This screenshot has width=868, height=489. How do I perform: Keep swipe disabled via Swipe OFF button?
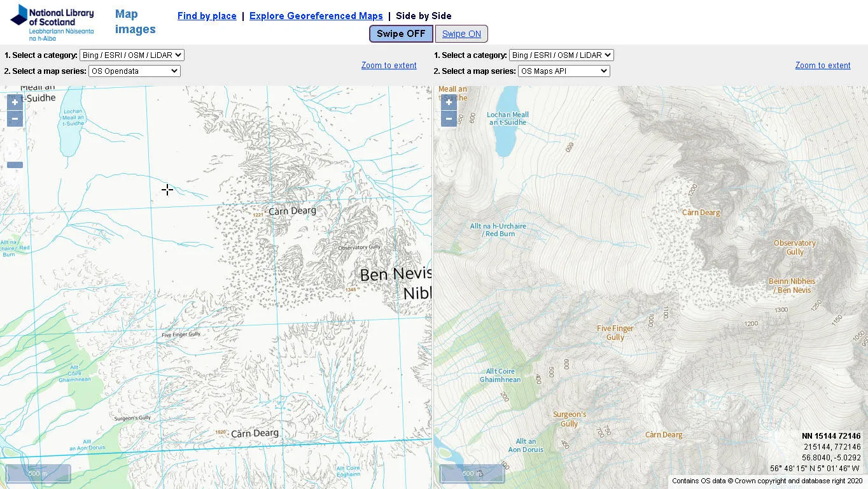click(x=400, y=33)
